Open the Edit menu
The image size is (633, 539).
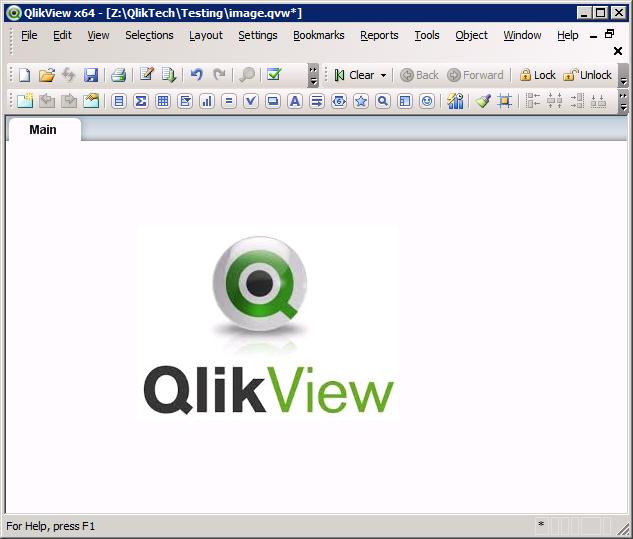point(62,36)
